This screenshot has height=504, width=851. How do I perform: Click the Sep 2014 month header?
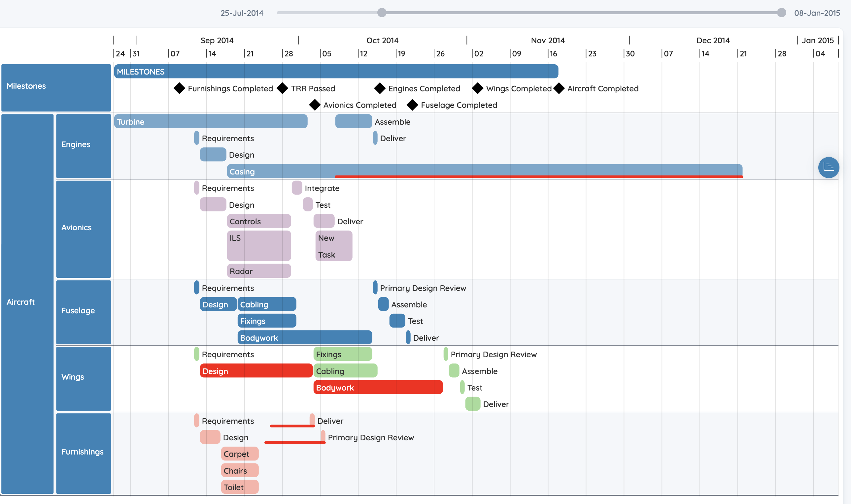click(217, 41)
